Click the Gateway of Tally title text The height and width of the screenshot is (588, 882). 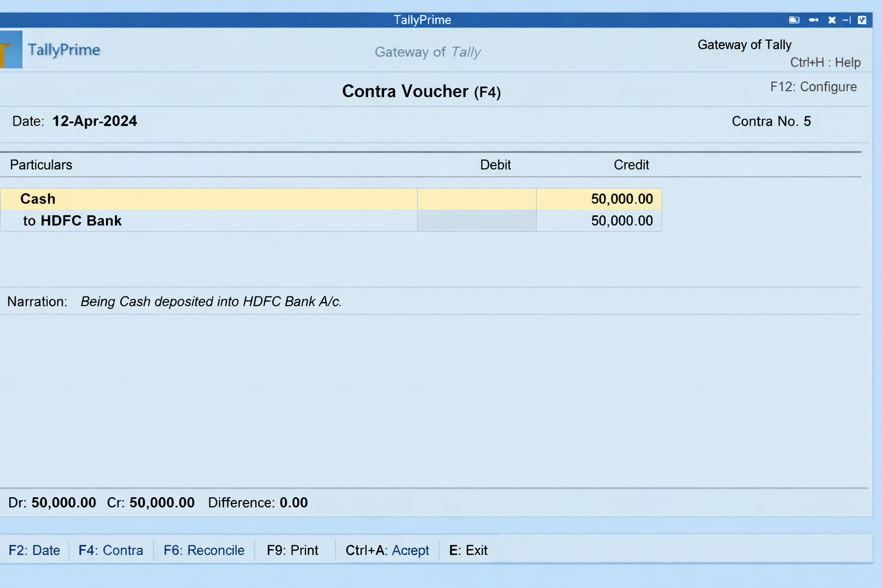click(x=427, y=52)
